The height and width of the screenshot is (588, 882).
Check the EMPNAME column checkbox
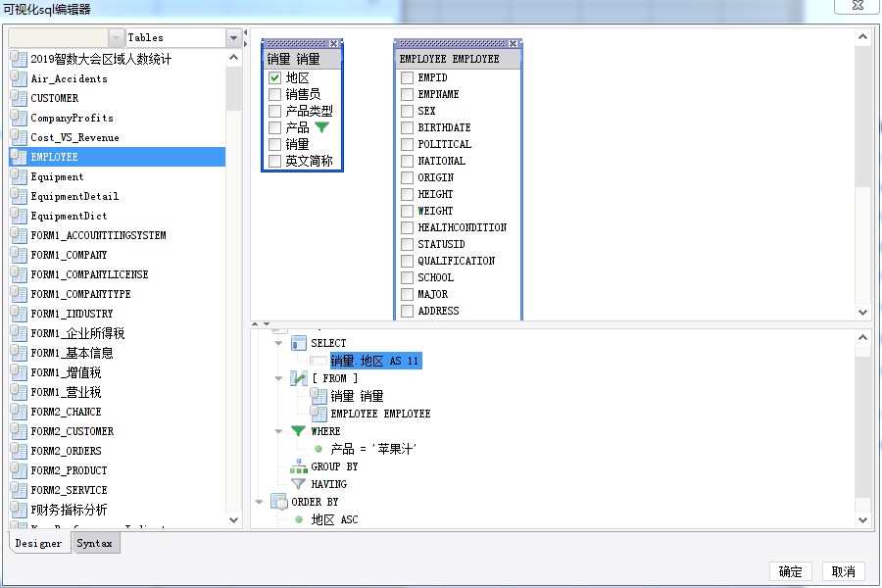click(x=407, y=94)
